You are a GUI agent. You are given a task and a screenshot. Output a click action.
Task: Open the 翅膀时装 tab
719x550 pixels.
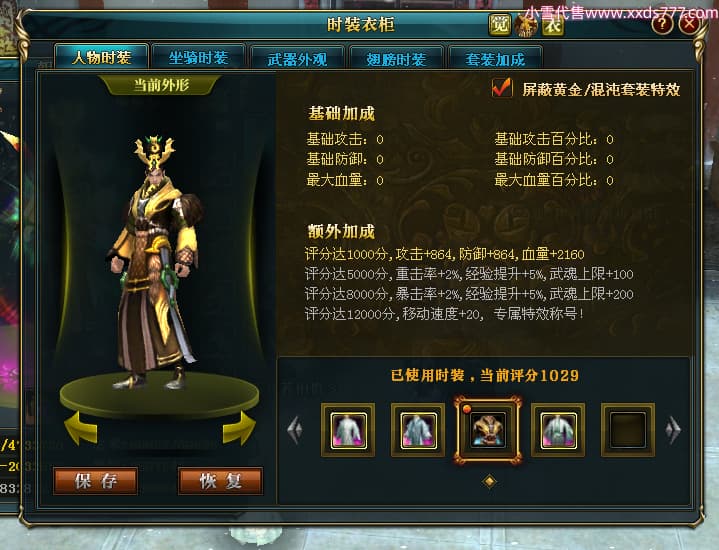396,59
